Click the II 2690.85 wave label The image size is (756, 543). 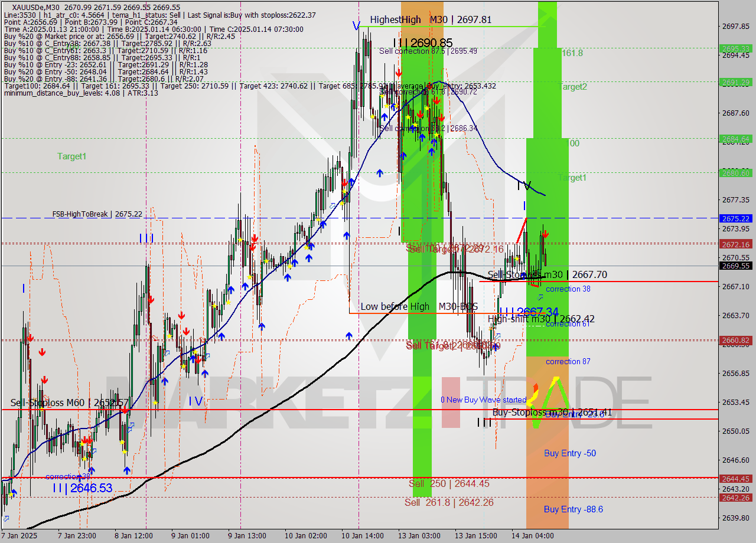click(x=423, y=42)
